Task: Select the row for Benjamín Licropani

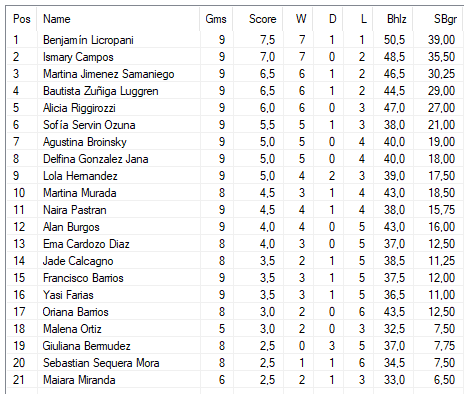Action: (235, 40)
